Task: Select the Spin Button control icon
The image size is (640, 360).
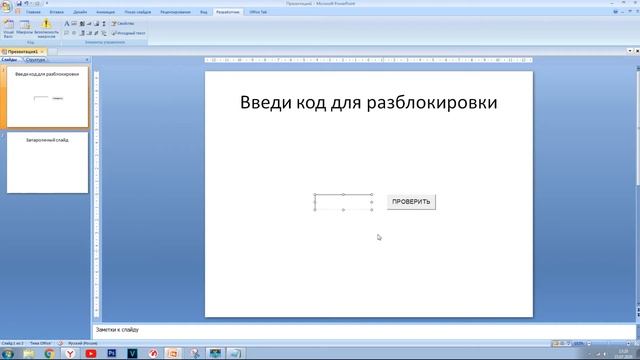Action: [82, 24]
